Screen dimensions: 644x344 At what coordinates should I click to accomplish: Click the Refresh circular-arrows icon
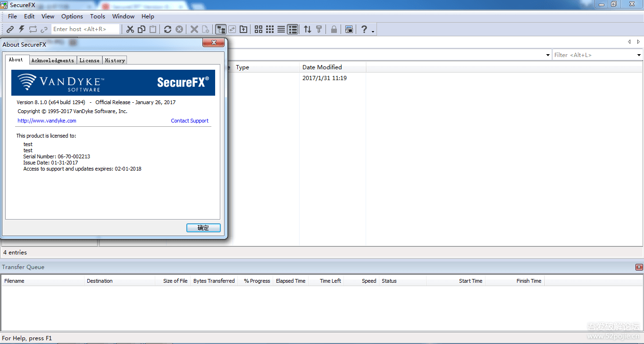pos(167,29)
